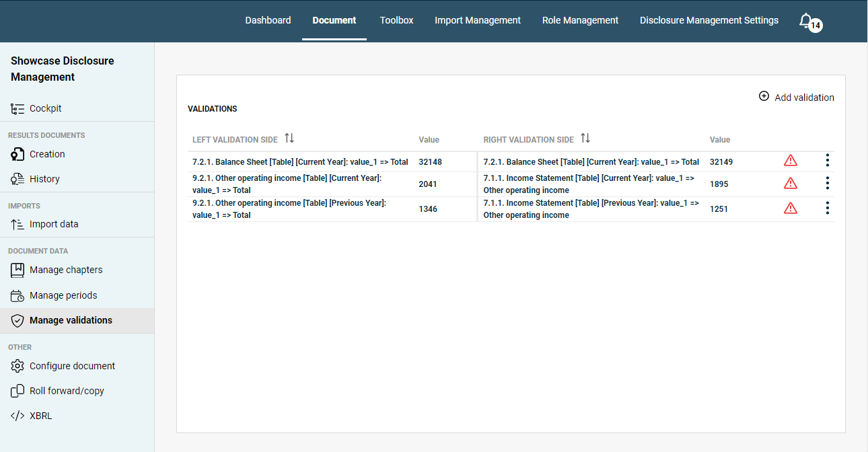Open kebab menu for Previous Year operating income row
This screenshot has height=452, width=868.
828,208
